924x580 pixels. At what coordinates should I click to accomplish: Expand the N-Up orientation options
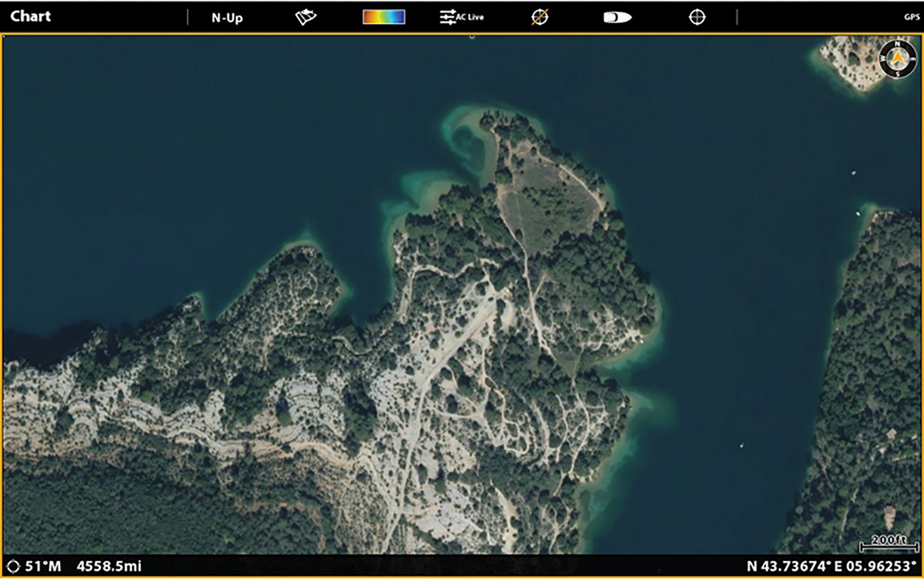(227, 18)
